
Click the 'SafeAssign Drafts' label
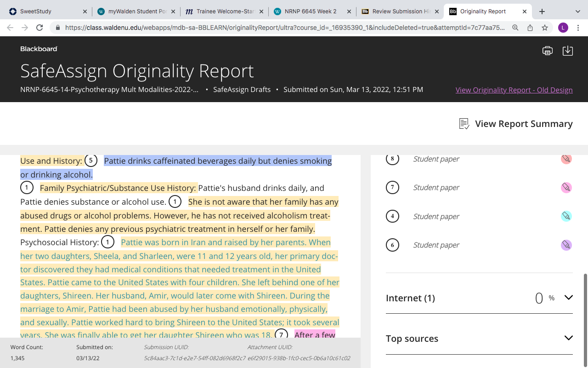pos(242,90)
